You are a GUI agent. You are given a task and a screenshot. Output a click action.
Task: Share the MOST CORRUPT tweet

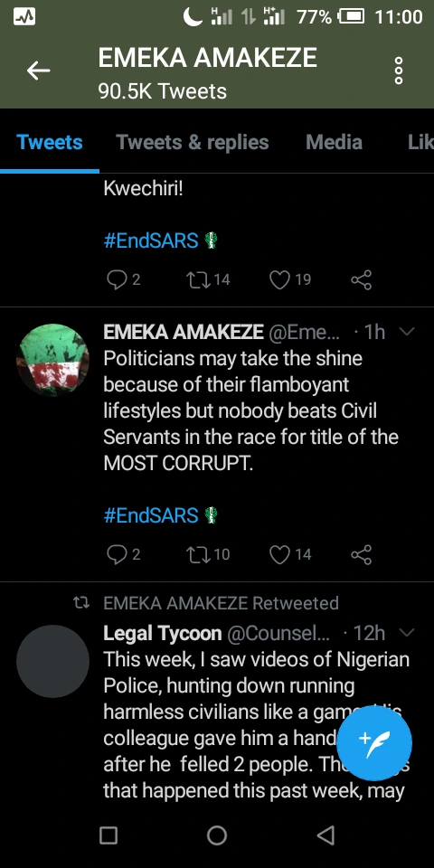pos(361,554)
